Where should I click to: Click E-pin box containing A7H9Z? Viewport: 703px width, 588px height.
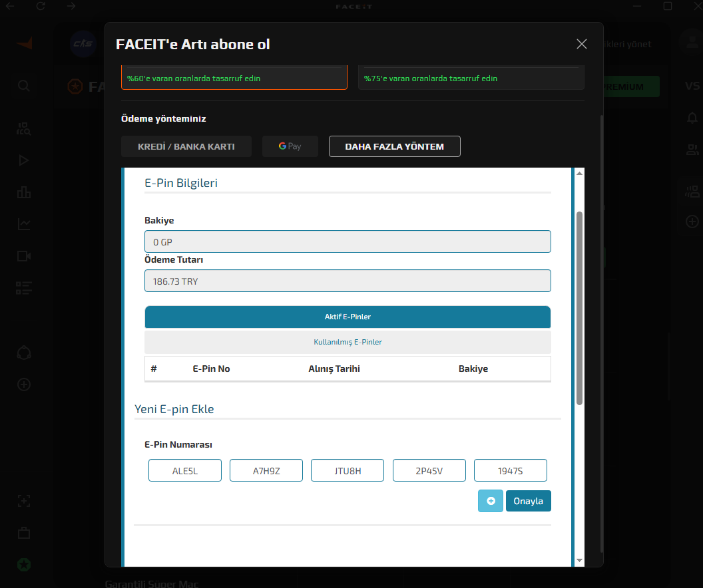266,471
